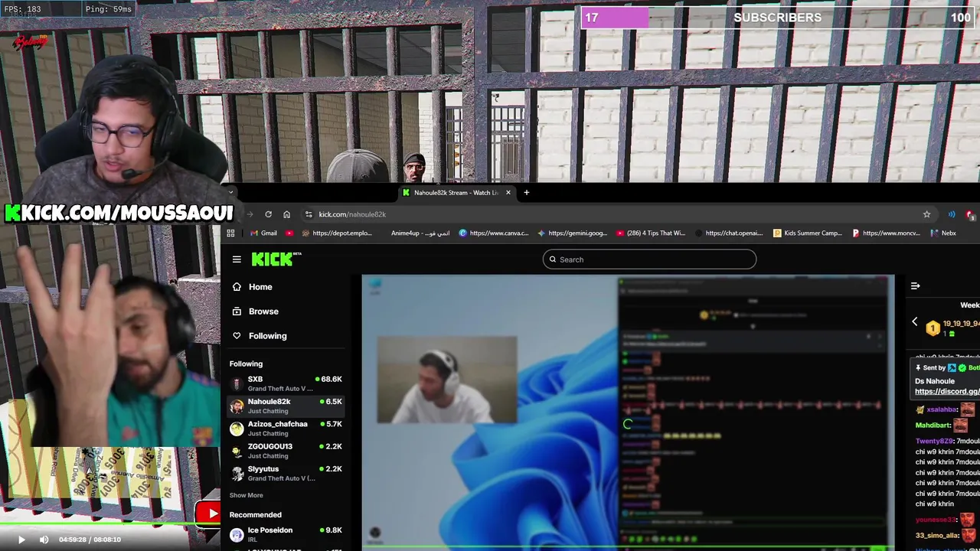Viewport: 980px width, 551px height.
Task: Select the Nahoule82k Stream browser tab
Action: click(456, 193)
